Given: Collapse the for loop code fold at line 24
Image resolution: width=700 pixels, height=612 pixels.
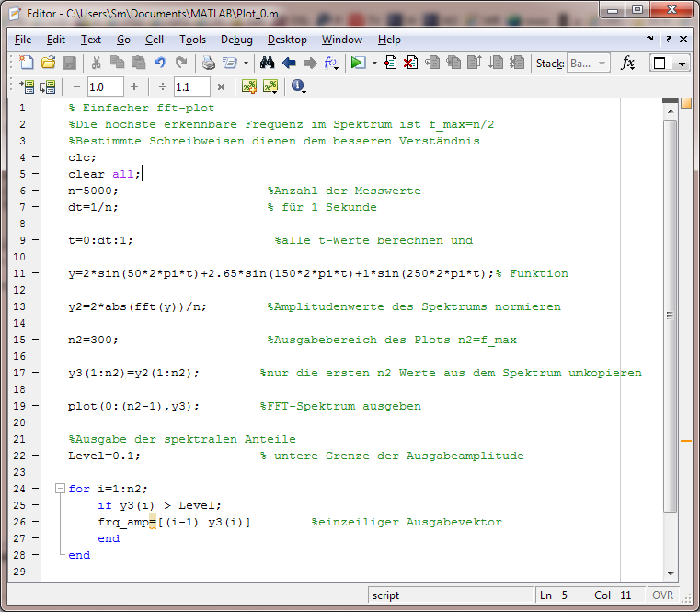Looking at the screenshot, I should pyautogui.click(x=60, y=489).
